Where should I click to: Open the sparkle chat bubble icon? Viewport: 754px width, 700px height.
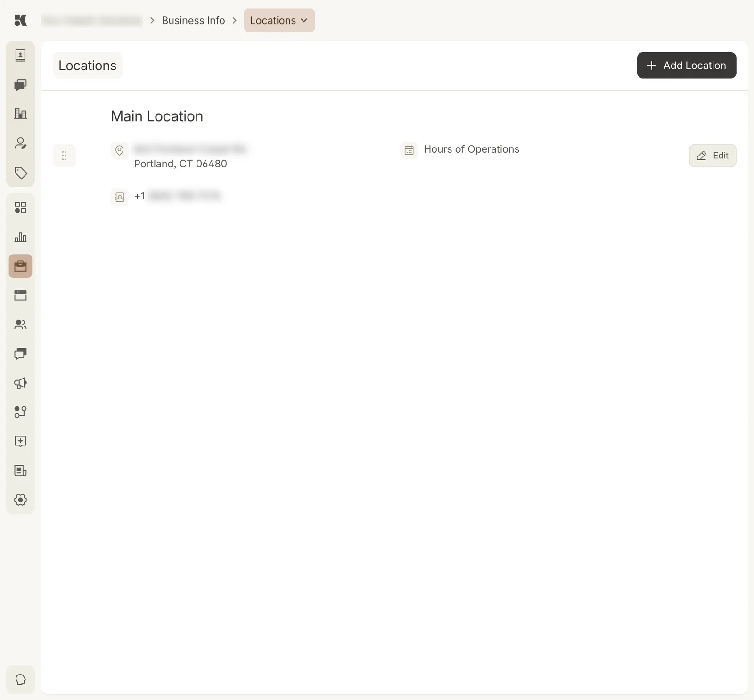point(20,441)
